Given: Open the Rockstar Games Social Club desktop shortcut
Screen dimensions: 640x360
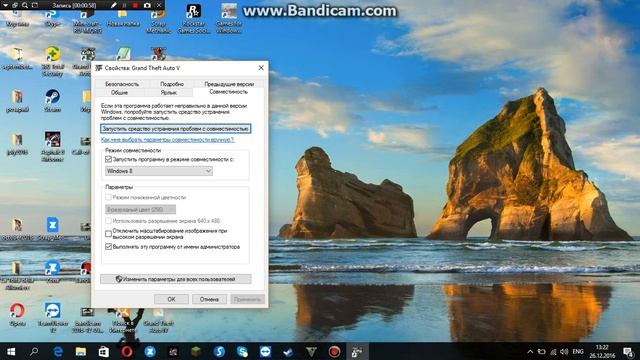Looking at the screenshot, I should (193, 18).
